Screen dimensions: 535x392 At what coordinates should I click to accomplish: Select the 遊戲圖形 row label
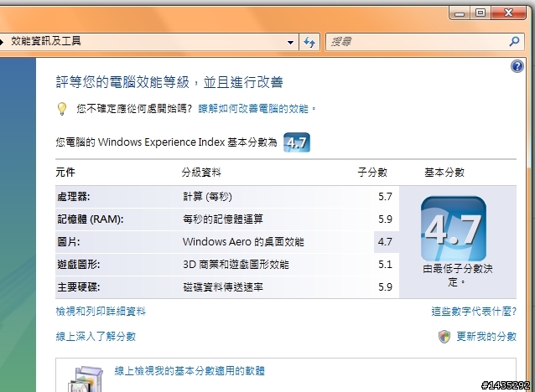(79, 265)
